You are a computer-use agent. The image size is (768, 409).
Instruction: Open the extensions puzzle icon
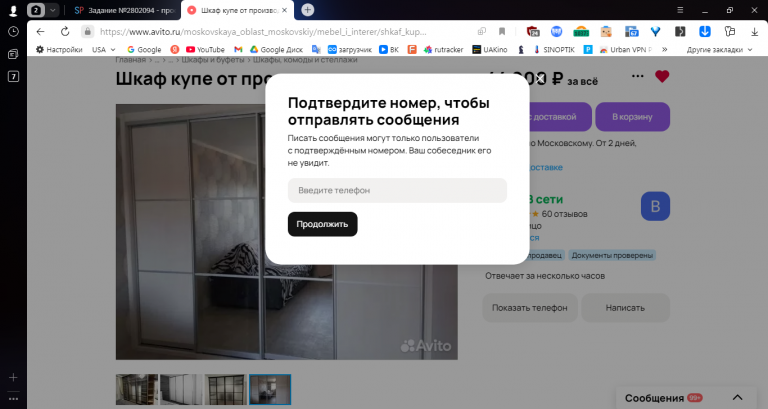pyautogui.click(x=730, y=32)
